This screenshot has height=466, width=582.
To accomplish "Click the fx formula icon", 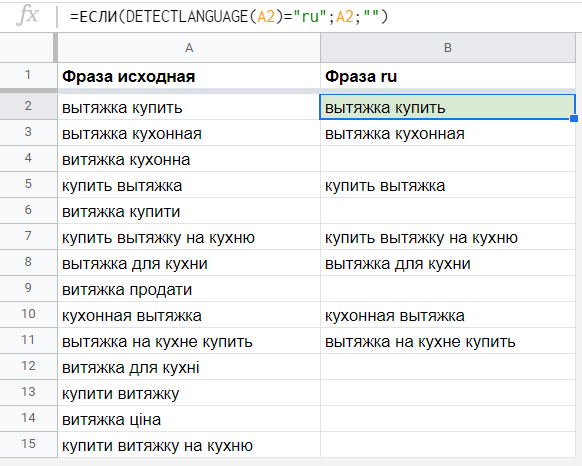I will pyautogui.click(x=27, y=16).
